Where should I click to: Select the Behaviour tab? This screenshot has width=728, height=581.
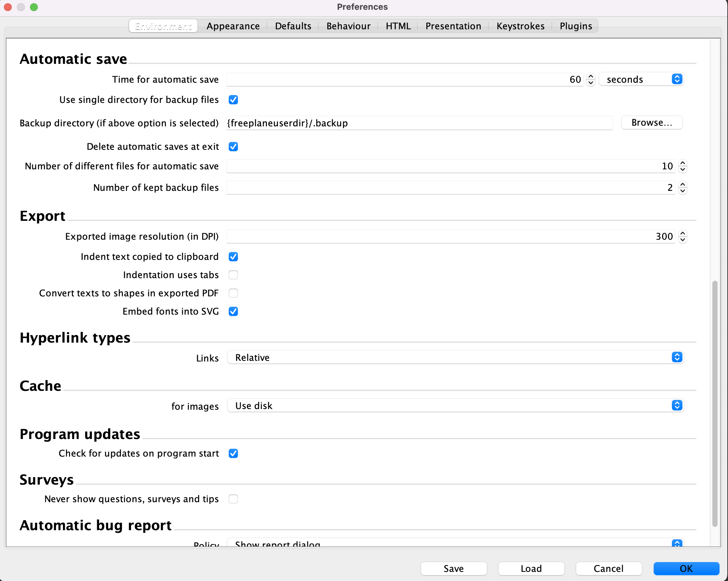pos(348,26)
